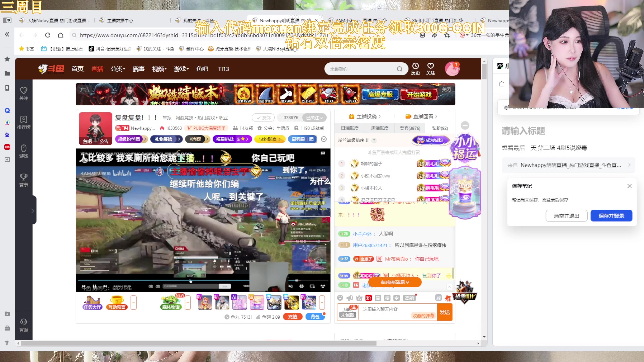Click the page horizontal scrollbar
The height and width of the screenshot is (362, 644).
tap(199, 343)
